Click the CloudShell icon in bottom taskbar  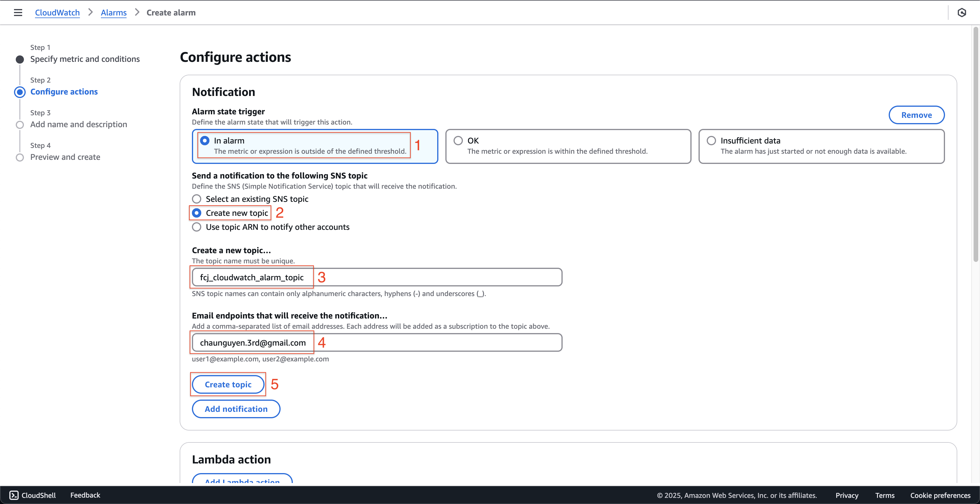pyautogui.click(x=13, y=495)
